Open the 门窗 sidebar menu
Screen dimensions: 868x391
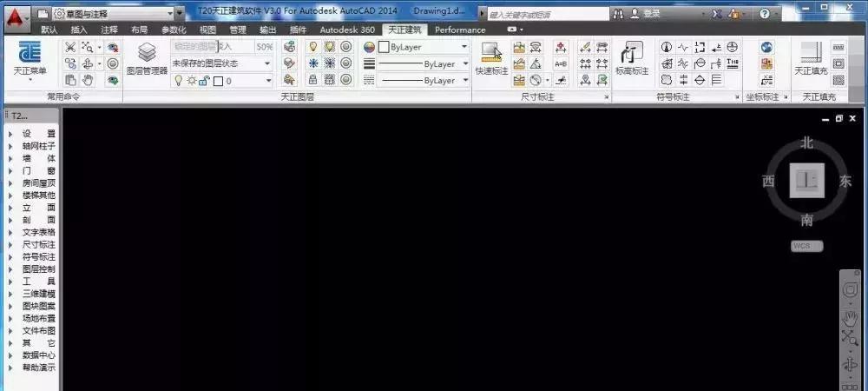pos(39,170)
